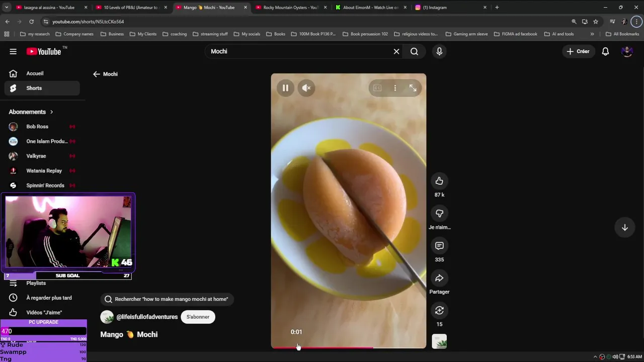Unmute the short's audio

coord(306,88)
